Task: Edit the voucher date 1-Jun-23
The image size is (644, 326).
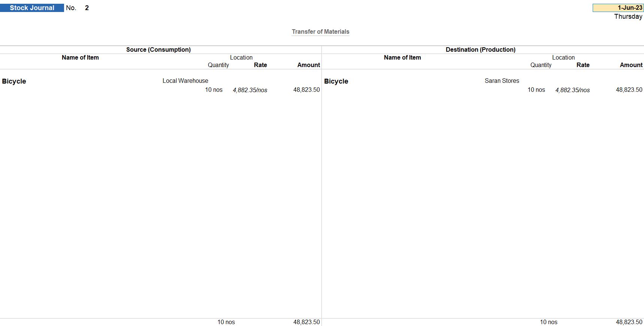Action: pyautogui.click(x=618, y=8)
